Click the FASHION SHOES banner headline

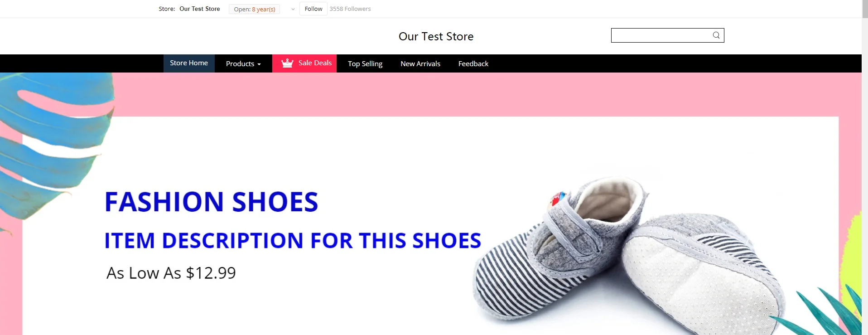pyautogui.click(x=212, y=202)
